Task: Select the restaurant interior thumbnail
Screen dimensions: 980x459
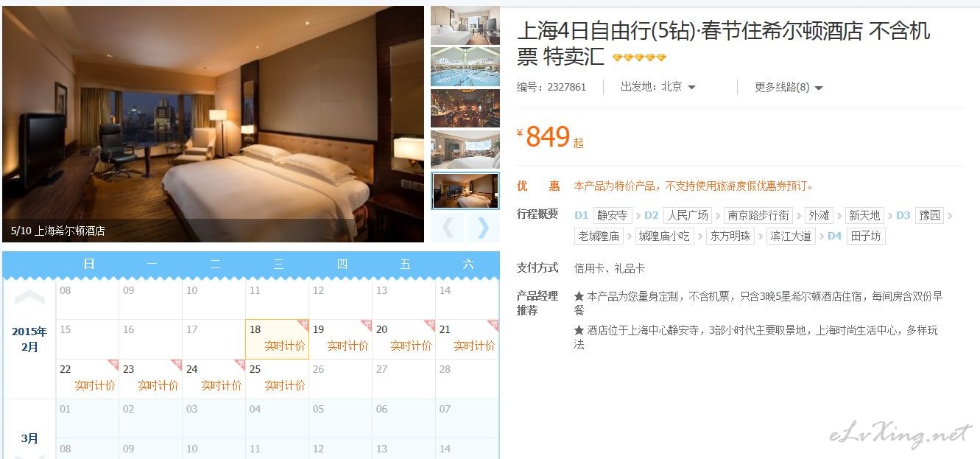Action: tap(465, 108)
